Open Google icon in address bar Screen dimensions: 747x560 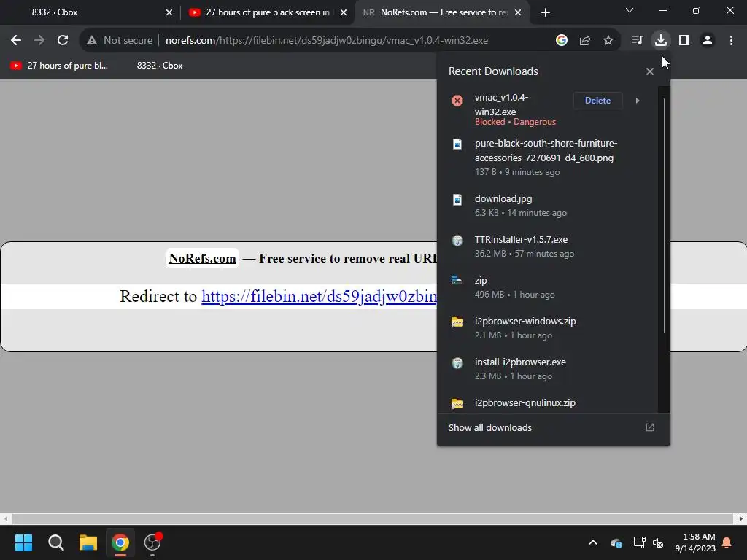[x=562, y=41]
